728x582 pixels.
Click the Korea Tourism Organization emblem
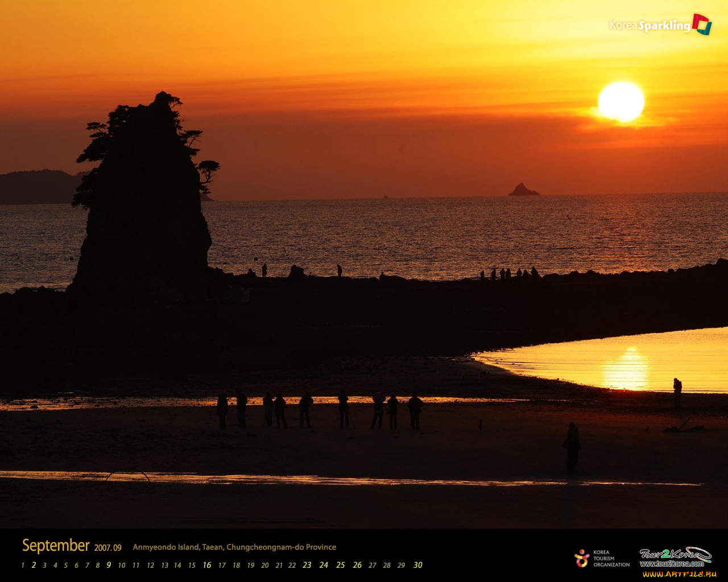pos(582,558)
